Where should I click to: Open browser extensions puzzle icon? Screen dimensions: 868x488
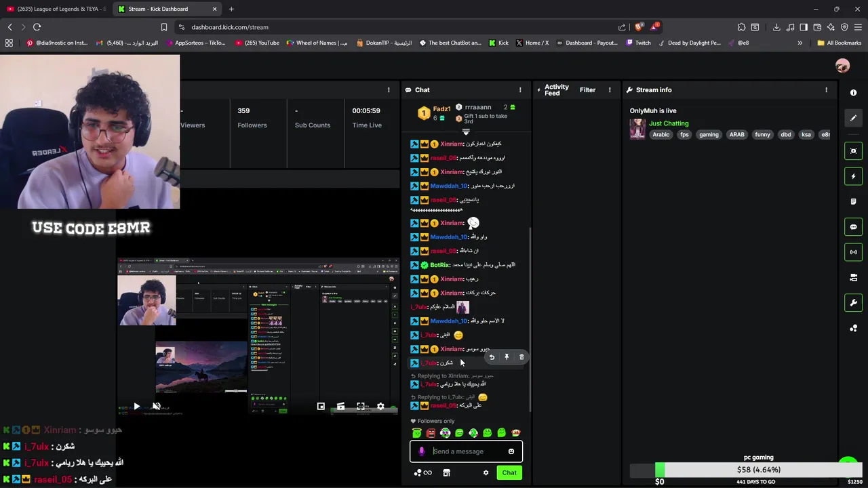point(741,27)
